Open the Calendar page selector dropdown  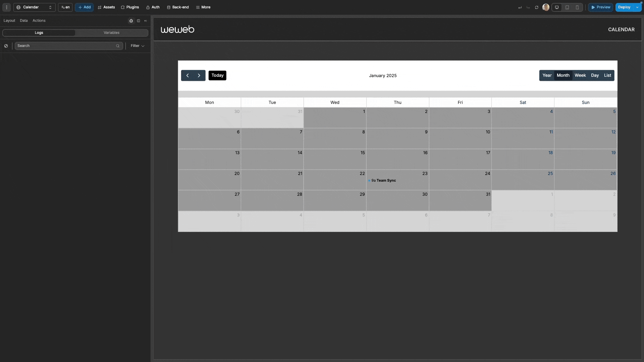point(34,7)
